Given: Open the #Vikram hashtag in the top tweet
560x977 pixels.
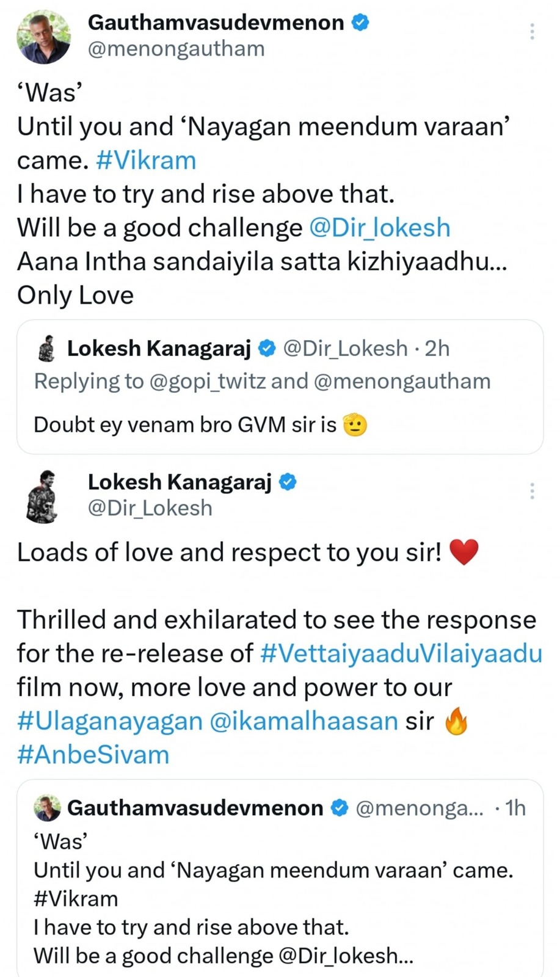Looking at the screenshot, I should 147,161.
